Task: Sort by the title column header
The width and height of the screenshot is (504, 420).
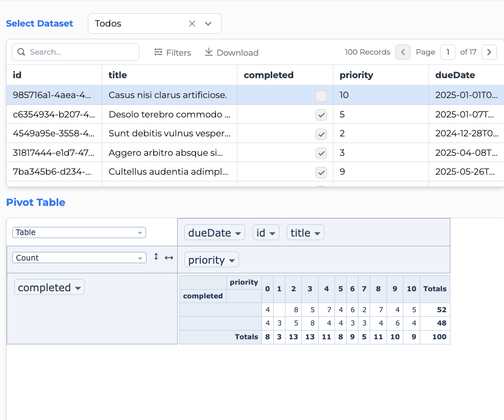Action: point(117,75)
